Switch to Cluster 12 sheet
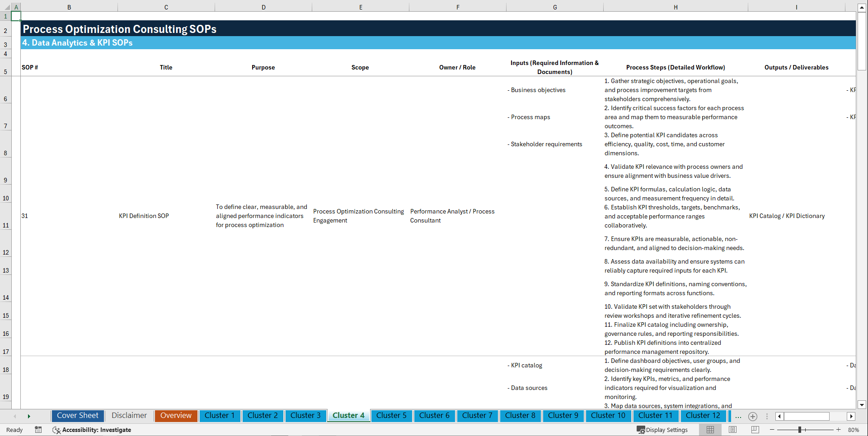The width and height of the screenshot is (868, 436). click(x=703, y=416)
